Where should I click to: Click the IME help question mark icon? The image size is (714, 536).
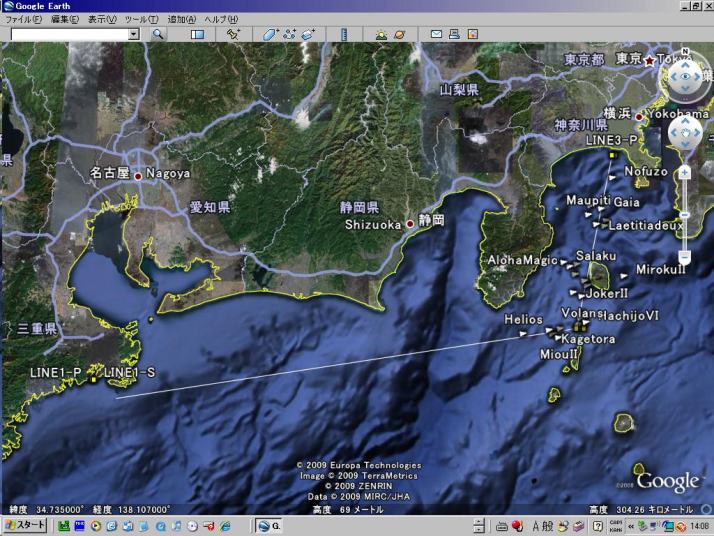[x=598, y=526]
